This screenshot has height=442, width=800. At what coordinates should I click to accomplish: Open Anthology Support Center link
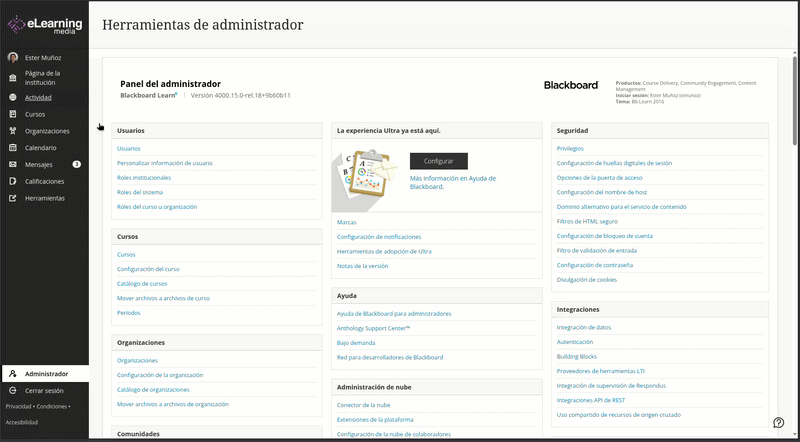click(x=373, y=328)
